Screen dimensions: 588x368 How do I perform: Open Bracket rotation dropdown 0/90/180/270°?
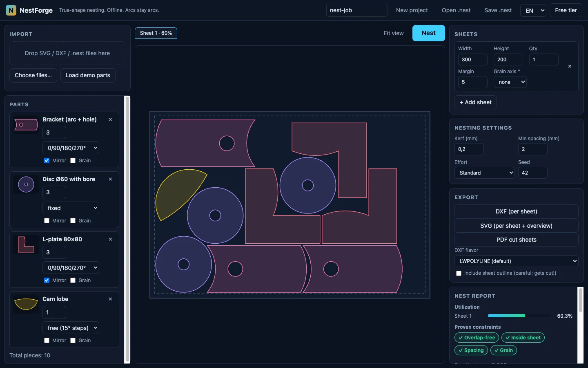pyautogui.click(x=71, y=148)
